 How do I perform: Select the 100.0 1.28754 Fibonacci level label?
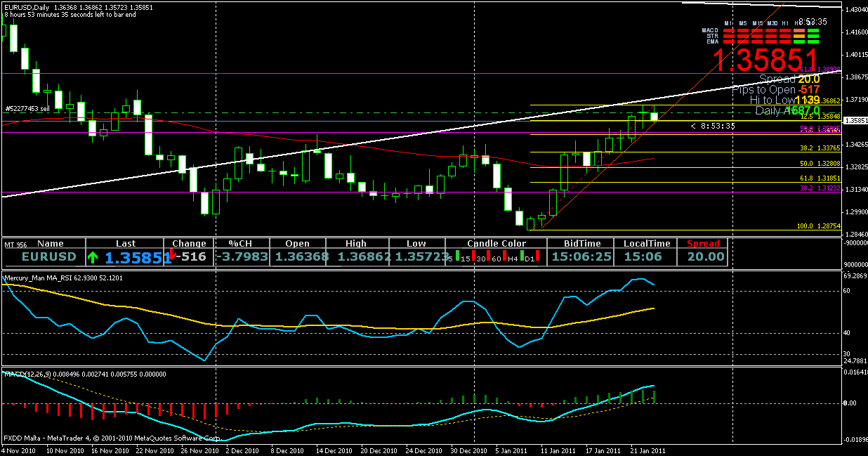819,226
